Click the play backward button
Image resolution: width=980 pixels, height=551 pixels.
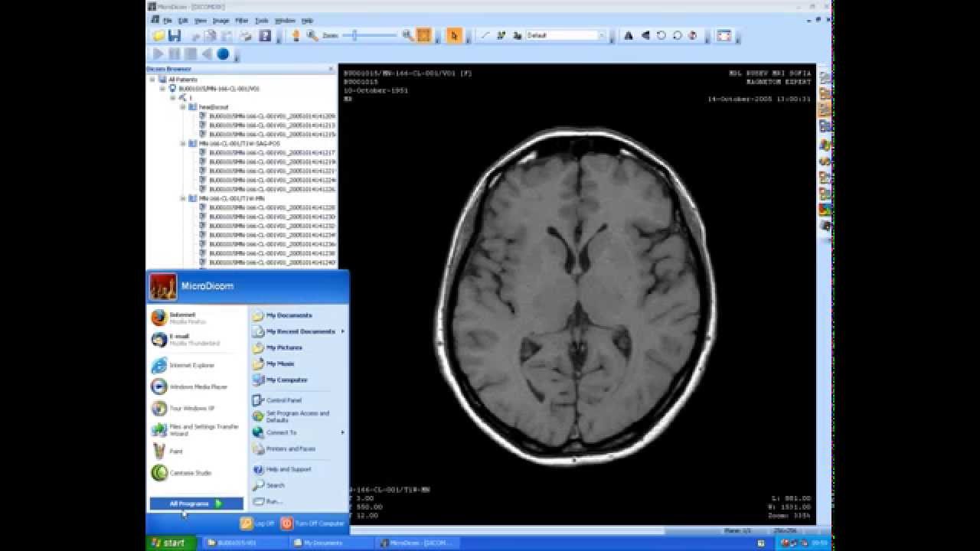point(207,54)
